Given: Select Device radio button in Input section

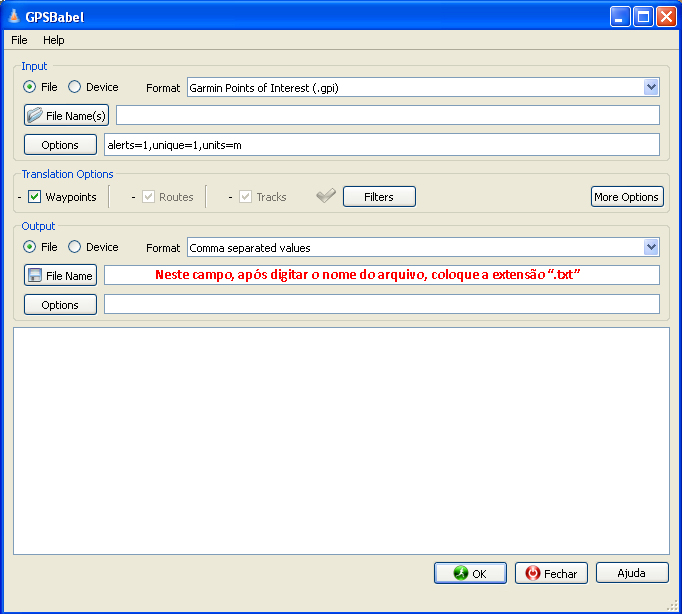Looking at the screenshot, I should click(74, 87).
